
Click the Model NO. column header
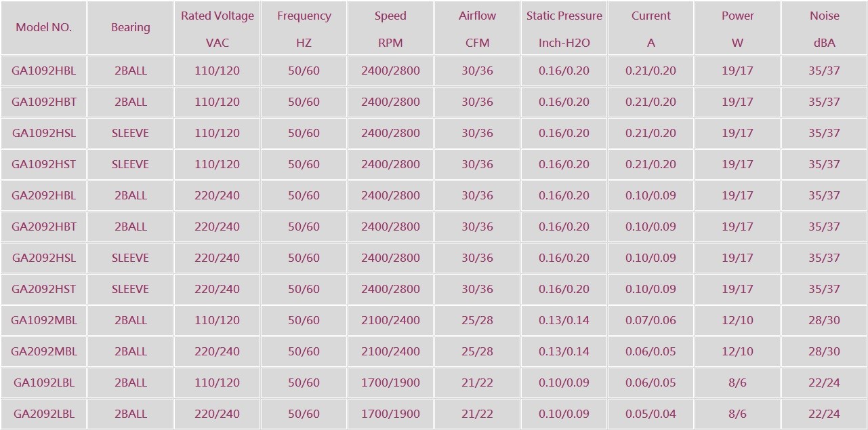[x=44, y=28]
